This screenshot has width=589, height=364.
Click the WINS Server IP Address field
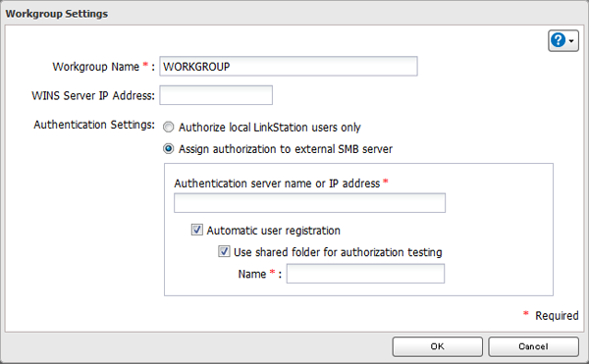point(216,95)
